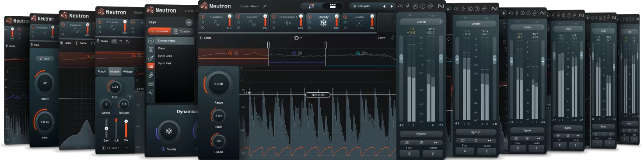Click the front Limiter left input fader handle
The height and width of the screenshot is (160, 644).
[x=401, y=58]
